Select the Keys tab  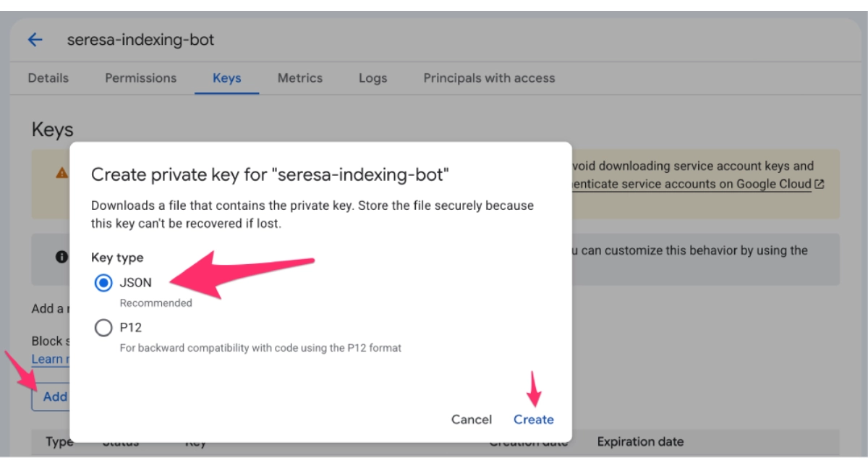pos(226,78)
